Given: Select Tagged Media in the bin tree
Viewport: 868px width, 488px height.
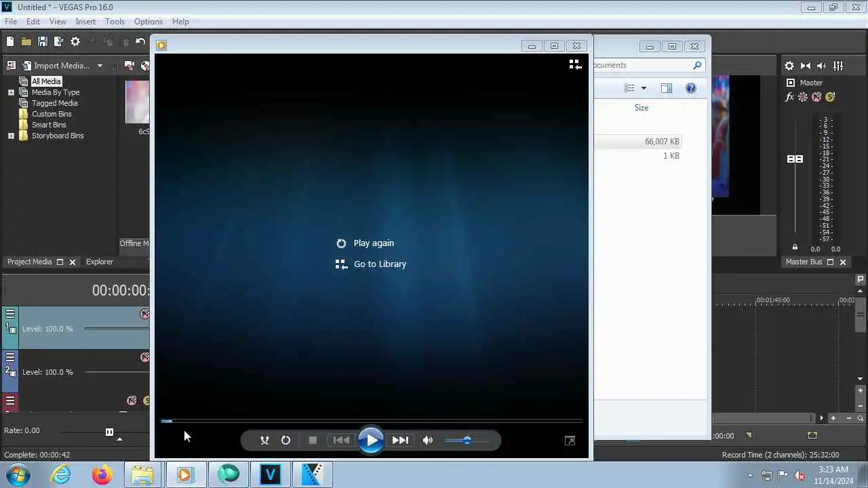Looking at the screenshot, I should coord(54,103).
